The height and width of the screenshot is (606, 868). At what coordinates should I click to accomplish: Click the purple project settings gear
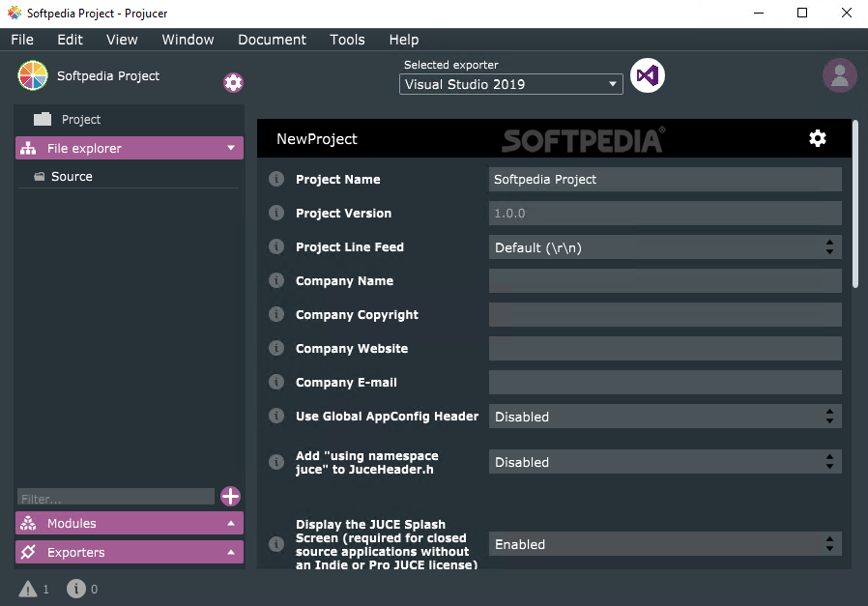click(x=233, y=82)
